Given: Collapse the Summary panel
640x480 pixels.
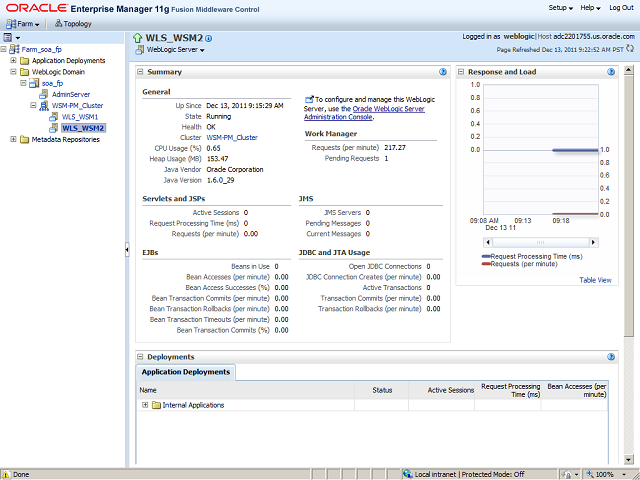Looking at the screenshot, I should tap(141, 72).
